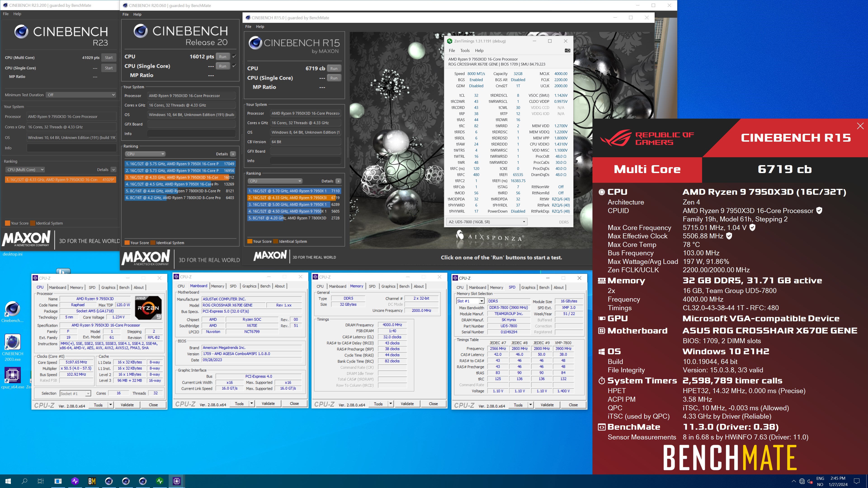The image size is (868, 488).
Task: Open Task View from the taskbar
Action: click(40, 481)
